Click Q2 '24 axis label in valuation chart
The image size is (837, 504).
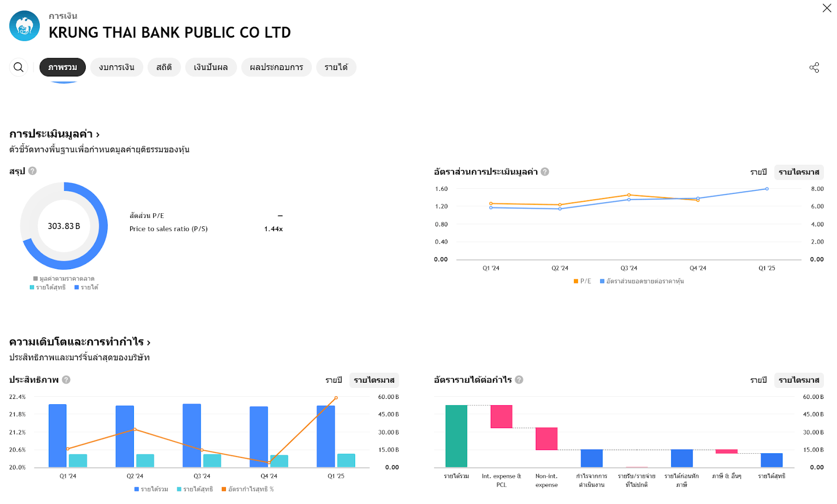560,268
